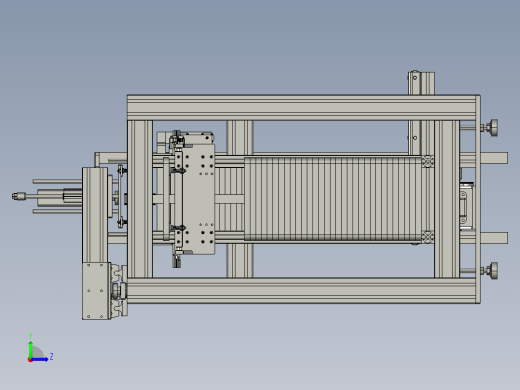Select the bottom horizontal frame extrusion
Image resolution: width=520 pixels, height=390 pixels.
[302, 291]
